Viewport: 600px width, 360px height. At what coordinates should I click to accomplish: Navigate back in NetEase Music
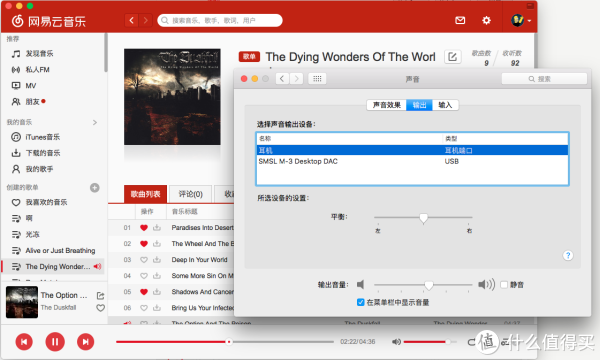click(132, 20)
